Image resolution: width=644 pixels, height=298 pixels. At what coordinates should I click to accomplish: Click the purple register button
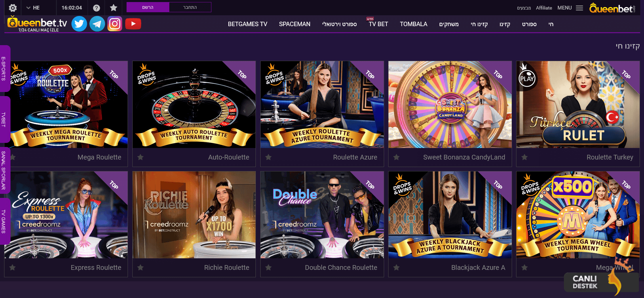[x=148, y=7]
